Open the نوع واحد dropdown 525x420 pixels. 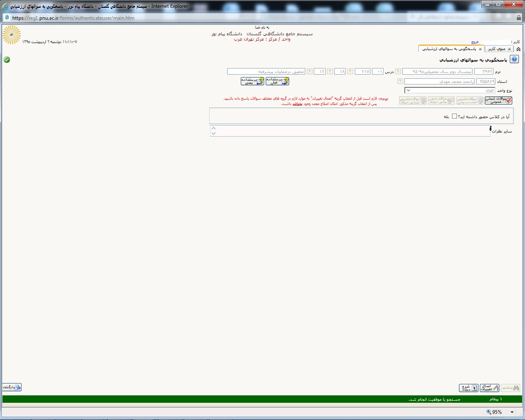(x=409, y=90)
